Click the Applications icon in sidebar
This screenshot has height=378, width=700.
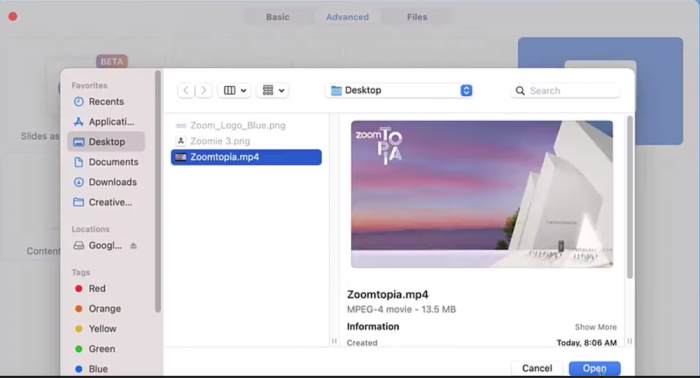coord(79,122)
